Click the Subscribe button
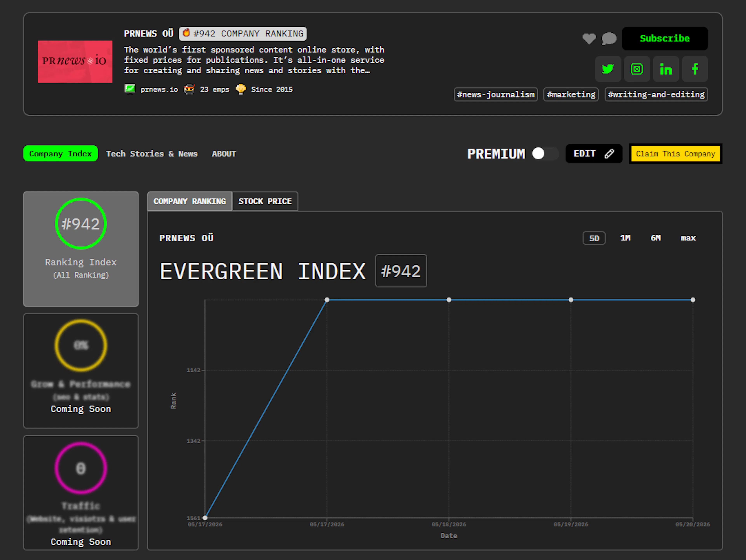The image size is (746, 560). pyautogui.click(x=665, y=38)
